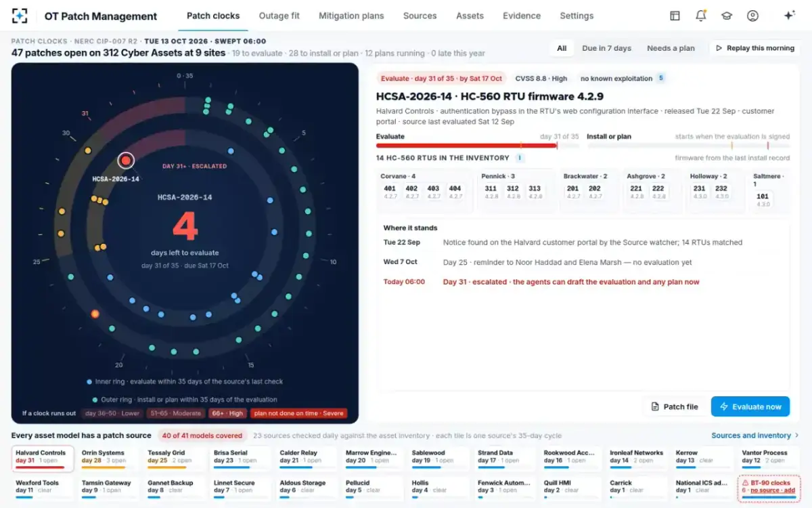The height and width of the screenshot is (508, 812).
Task: Select RTU 232 in Holloway
Action: pyautogui.click(x=721, y=192)
